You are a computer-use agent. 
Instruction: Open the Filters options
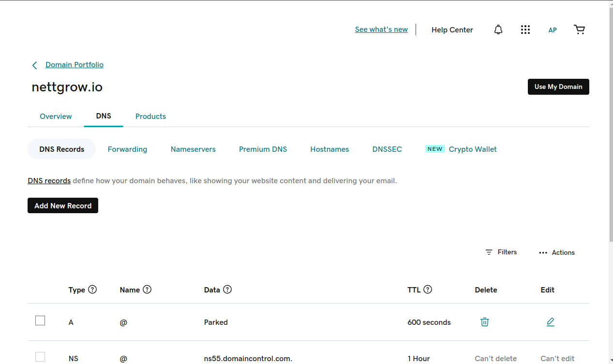tap(501, 252)
